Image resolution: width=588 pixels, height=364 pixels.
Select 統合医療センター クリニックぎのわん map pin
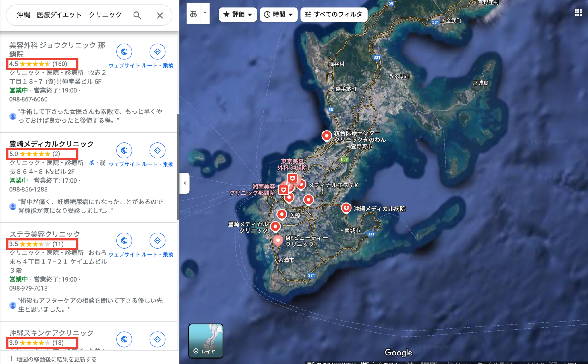326,136
